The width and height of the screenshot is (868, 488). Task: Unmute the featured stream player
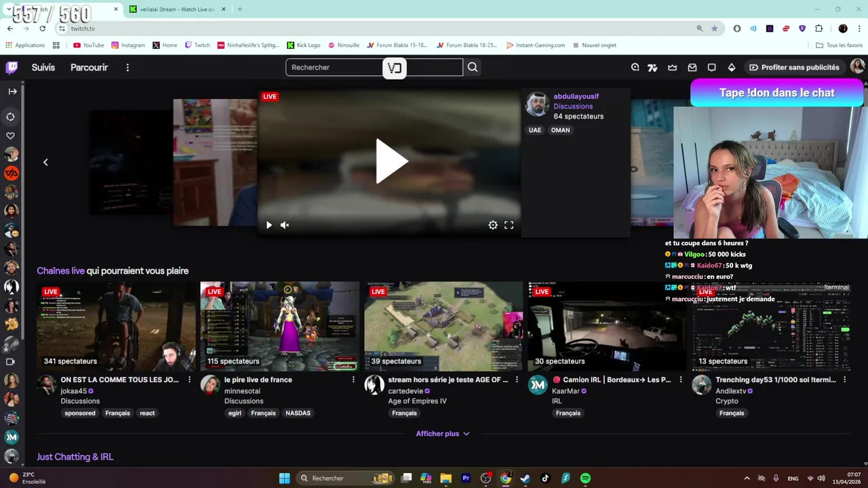tap(285, 225)
